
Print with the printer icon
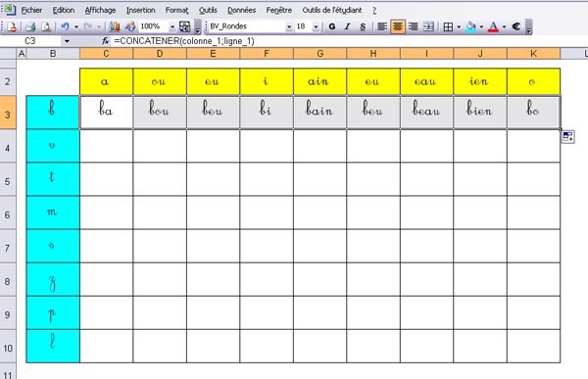tap(30, 26)
